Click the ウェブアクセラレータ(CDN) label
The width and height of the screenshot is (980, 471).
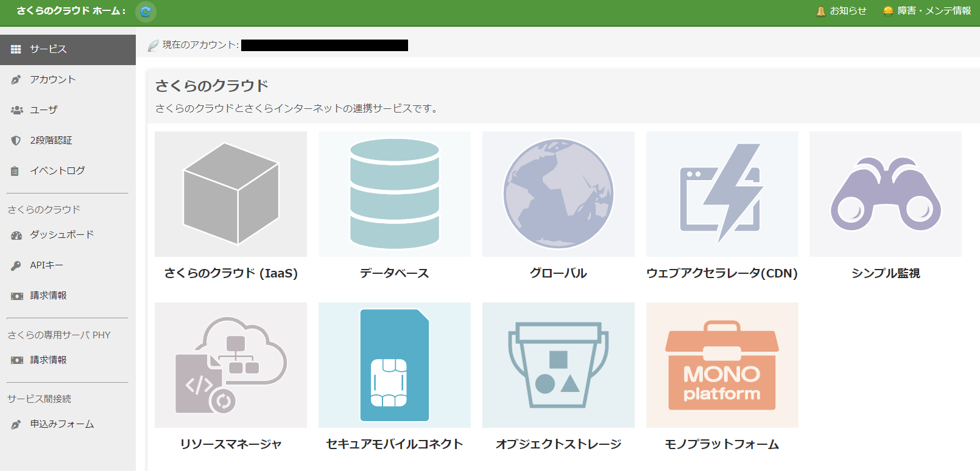[x=722, y=273]
